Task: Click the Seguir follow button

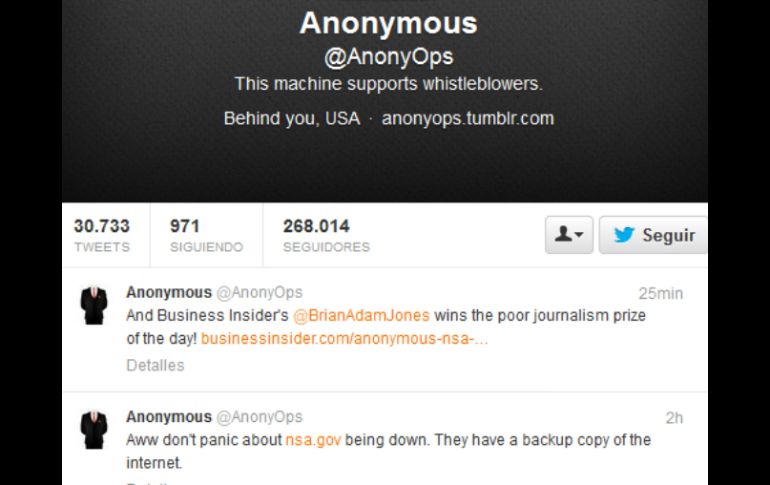Action: pyautogui.click(x=653, y=235)
